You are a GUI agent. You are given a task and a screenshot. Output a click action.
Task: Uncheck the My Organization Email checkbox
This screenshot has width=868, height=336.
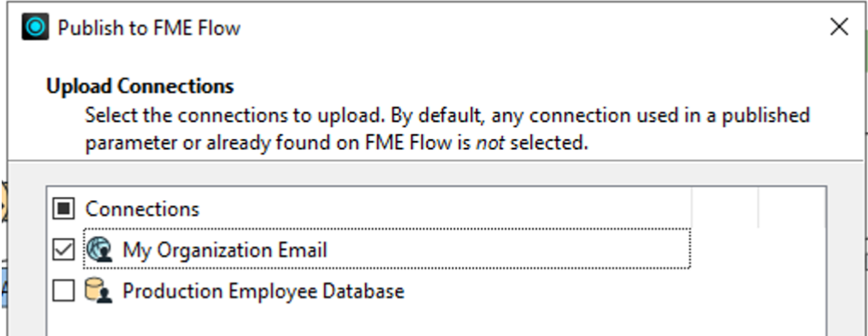point(64,250)
